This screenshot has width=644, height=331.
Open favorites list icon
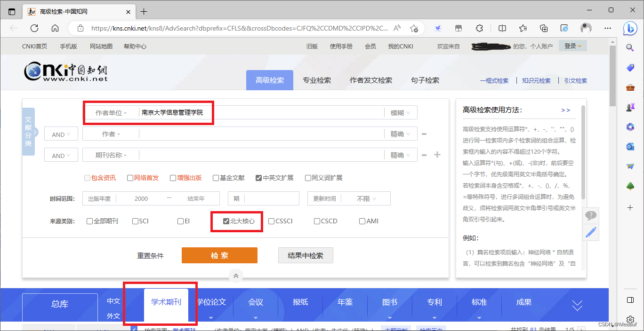click(523, 28)
